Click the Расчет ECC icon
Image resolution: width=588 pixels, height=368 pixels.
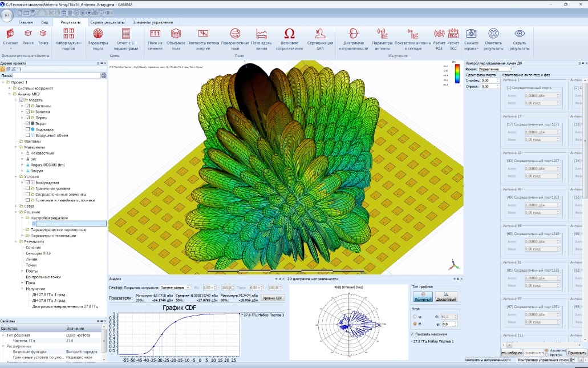click(453, 34)
